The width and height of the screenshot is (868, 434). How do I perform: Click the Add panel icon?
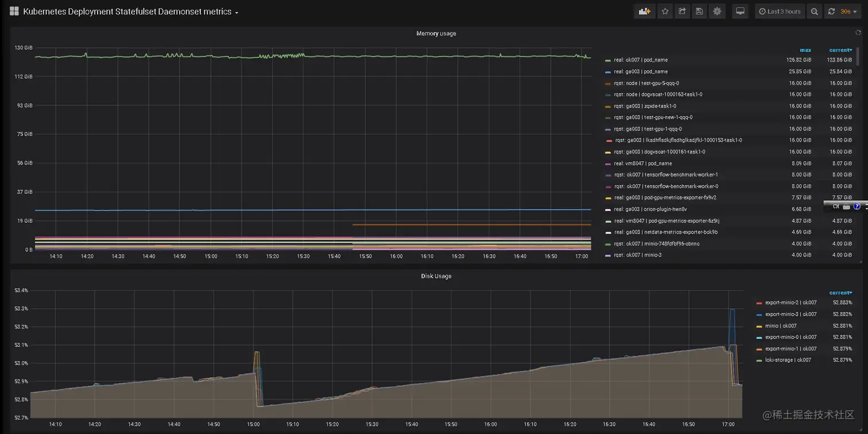(x=645, y=11)
